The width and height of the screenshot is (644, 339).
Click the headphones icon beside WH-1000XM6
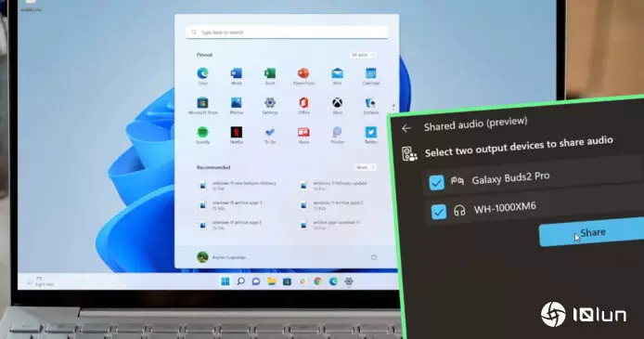pos(459,211)
